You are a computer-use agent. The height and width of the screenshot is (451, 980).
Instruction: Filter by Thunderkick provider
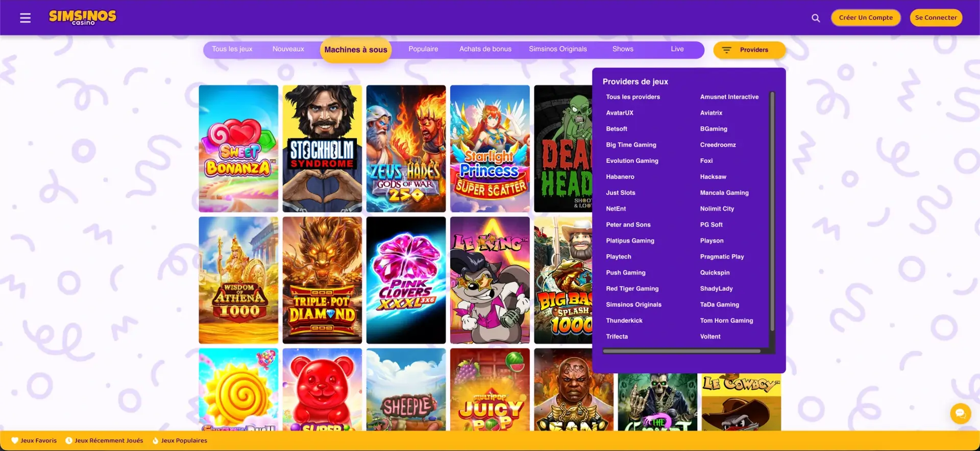tap(624, 321)
